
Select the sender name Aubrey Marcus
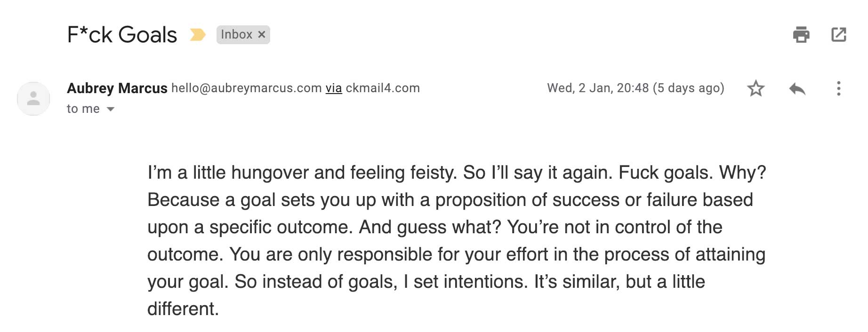[x=117, y=88]
